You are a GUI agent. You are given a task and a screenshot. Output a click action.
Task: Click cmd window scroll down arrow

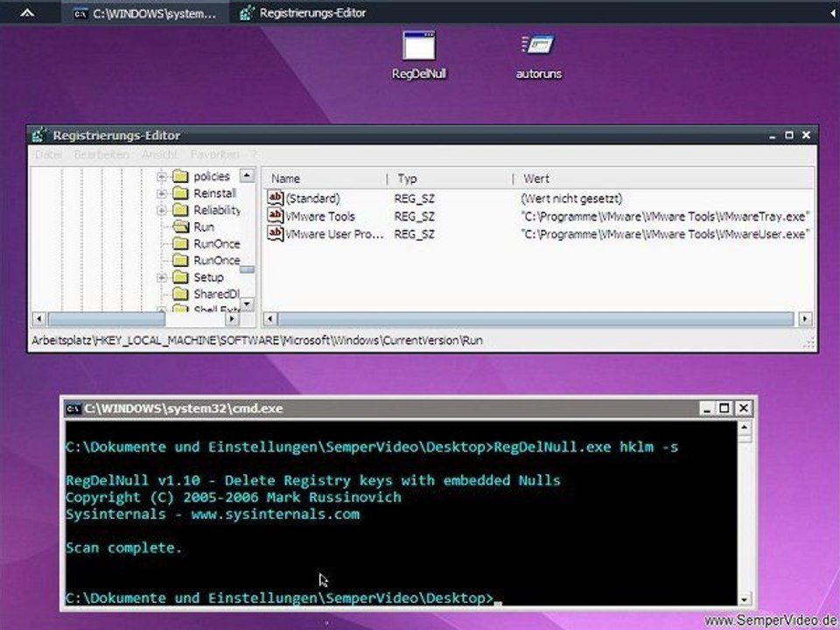point(744,598)
